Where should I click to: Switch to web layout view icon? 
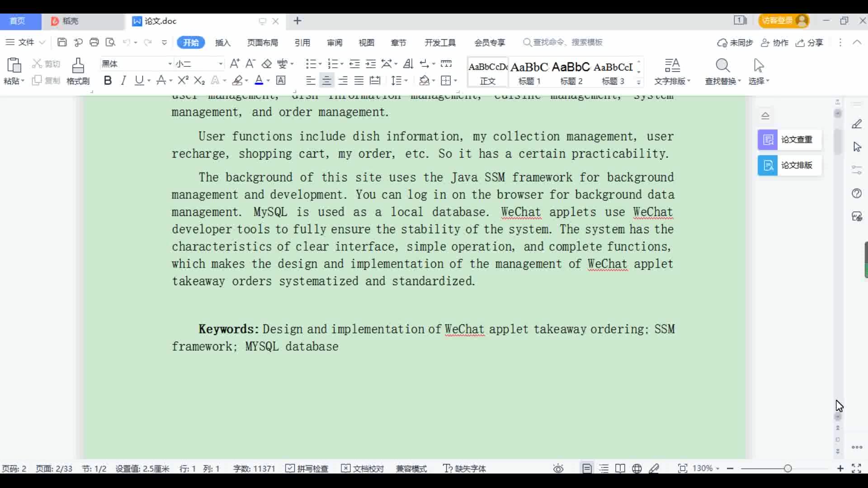click(637, 469)
